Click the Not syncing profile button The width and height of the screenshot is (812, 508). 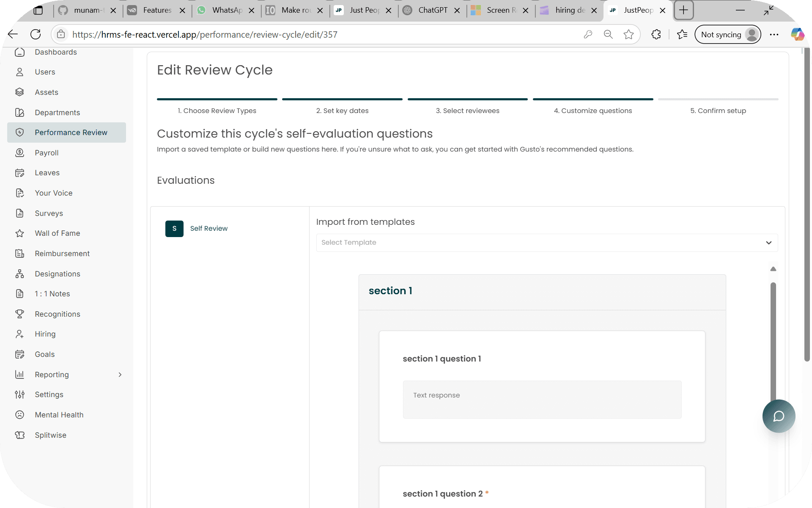coord(727,35)
